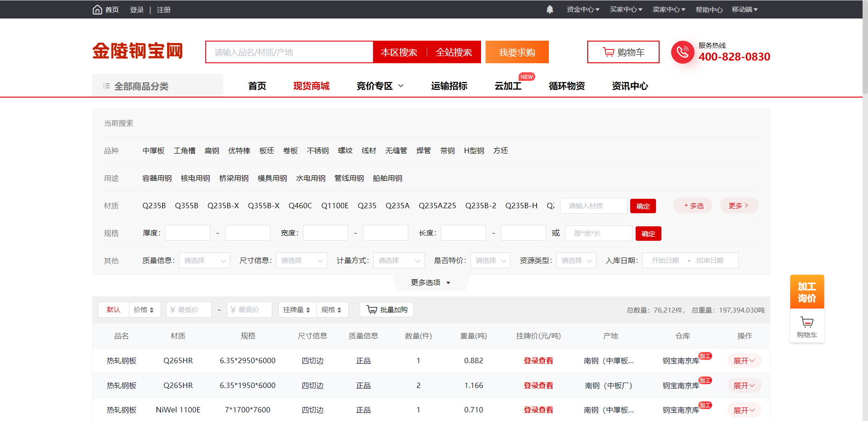Filter by 中厚板 variety
Screen dimensions: 868x421
pyautogui.click(x=153, y=150)
